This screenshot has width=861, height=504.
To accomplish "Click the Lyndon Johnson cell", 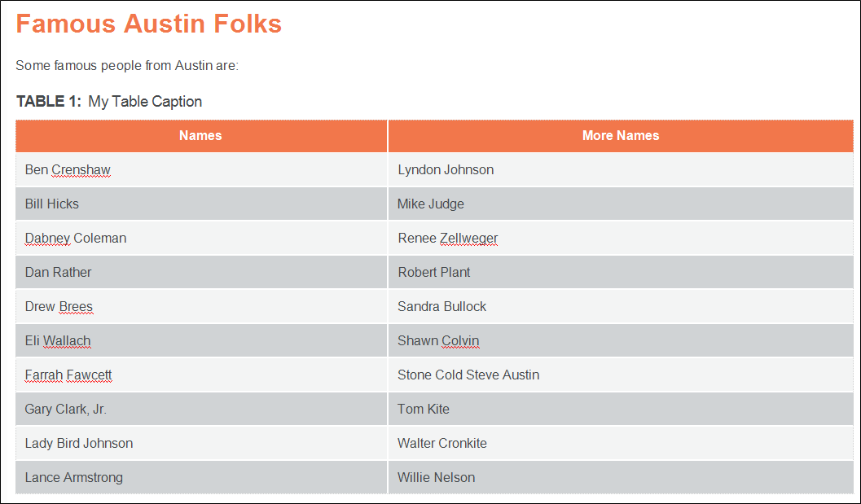I will (621, 169).
